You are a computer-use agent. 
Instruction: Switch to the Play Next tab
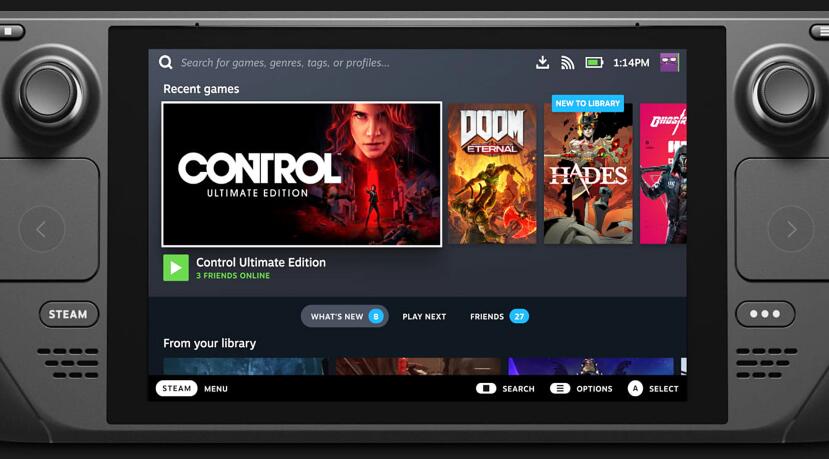(424, 316)
